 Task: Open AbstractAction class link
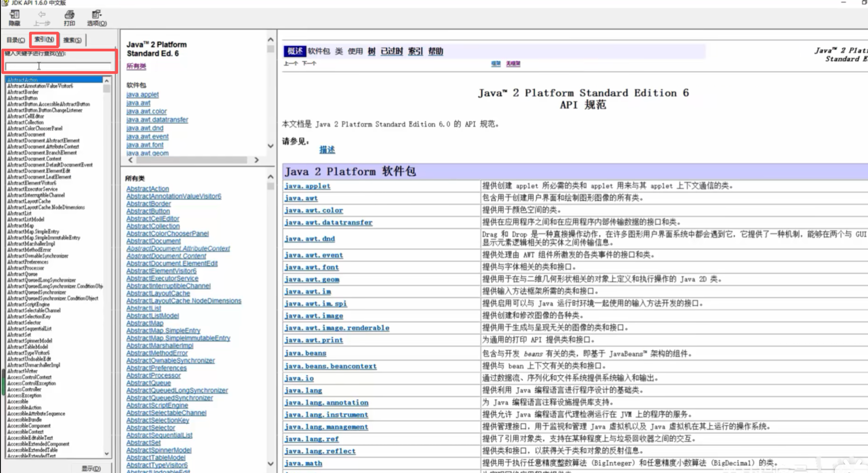pos(147,189)
